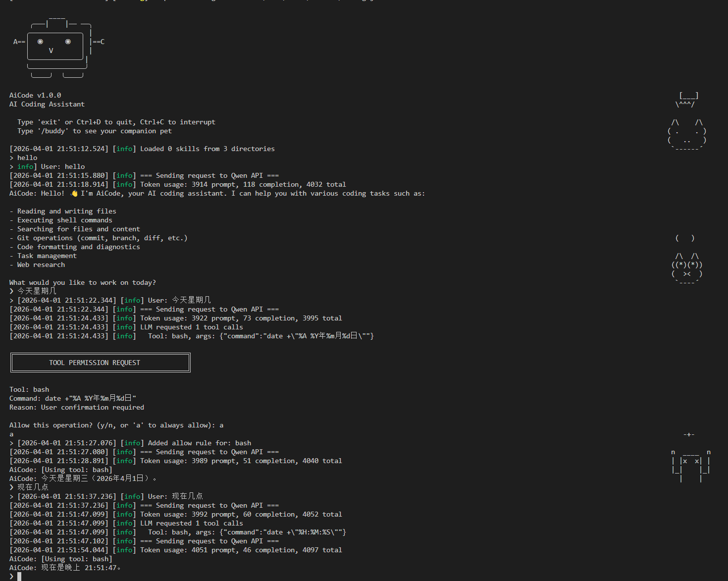The width and height of the screenshot is (728, 581).
Task: Click 'Loaded 0 skills from 3 directories' log
Action: (142, 149)
